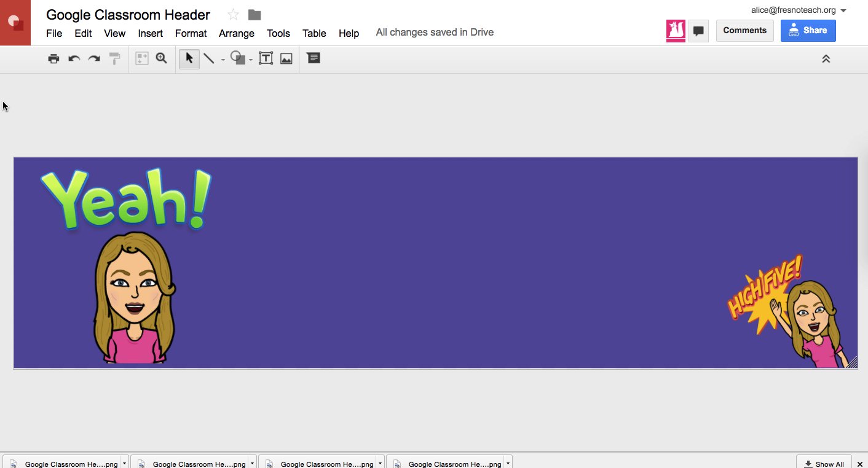Open the Edit menu
868x468 pixels.
(x=83, y=33)
